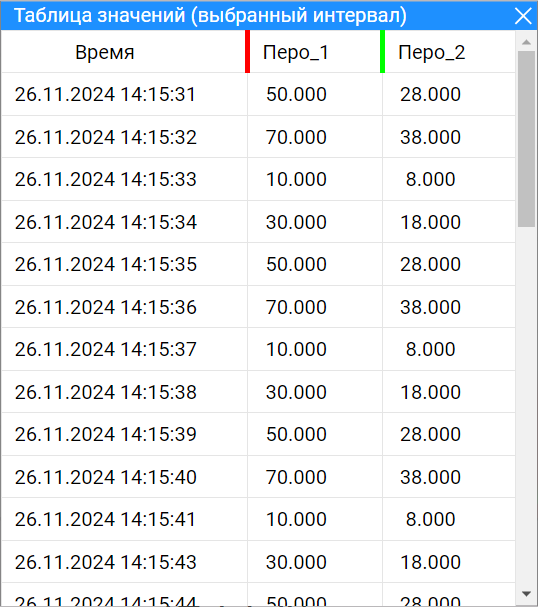538x607 pixels.
Task: Select the timestamp 26.11.2024 14:15:40
Action: click(106, 477)
